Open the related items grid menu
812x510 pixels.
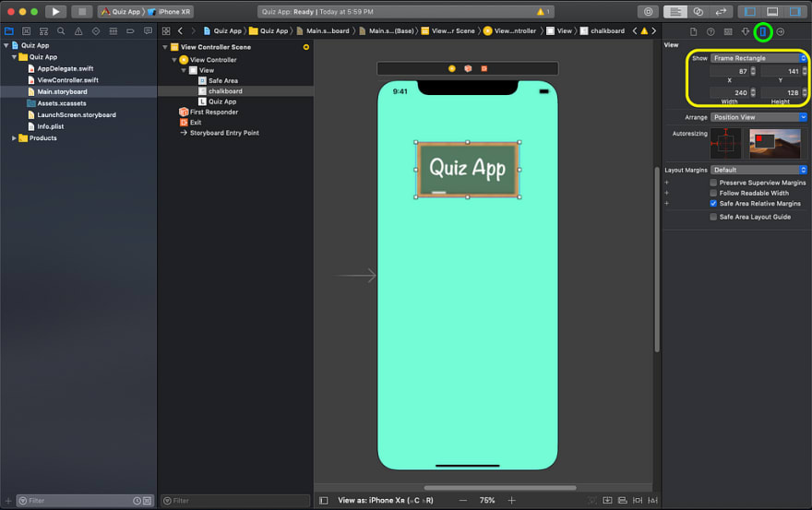[166, 31]
